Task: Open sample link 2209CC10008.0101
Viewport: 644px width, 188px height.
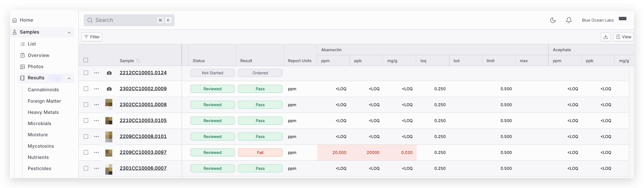Action: pyautogui.click(x=143, y=137)
